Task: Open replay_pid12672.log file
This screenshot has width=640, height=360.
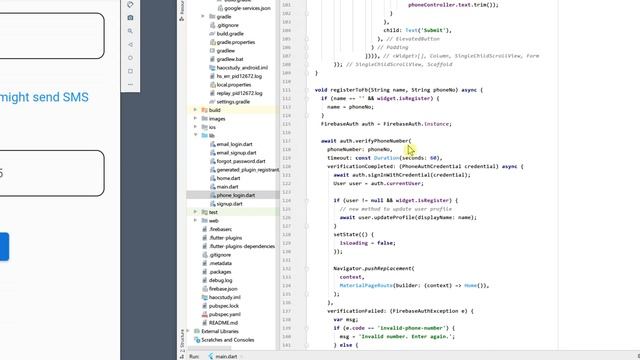Action: (236, 93)
